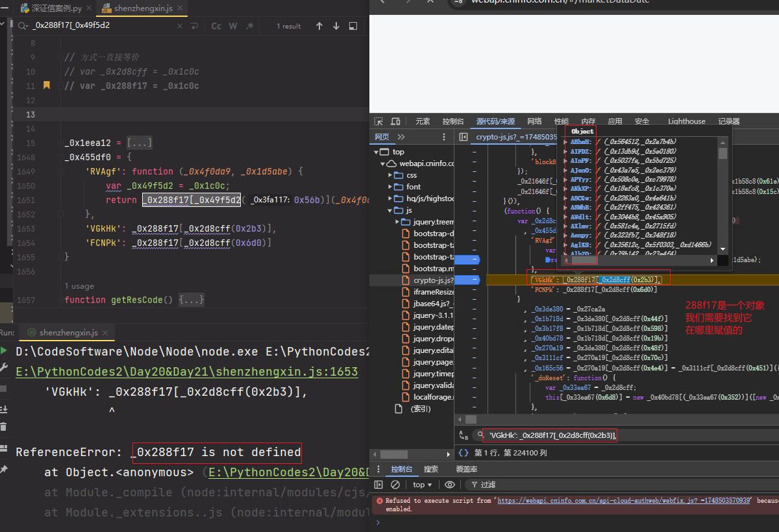Open console live expression eye icon
779x532 pixels.
(449, 485)
